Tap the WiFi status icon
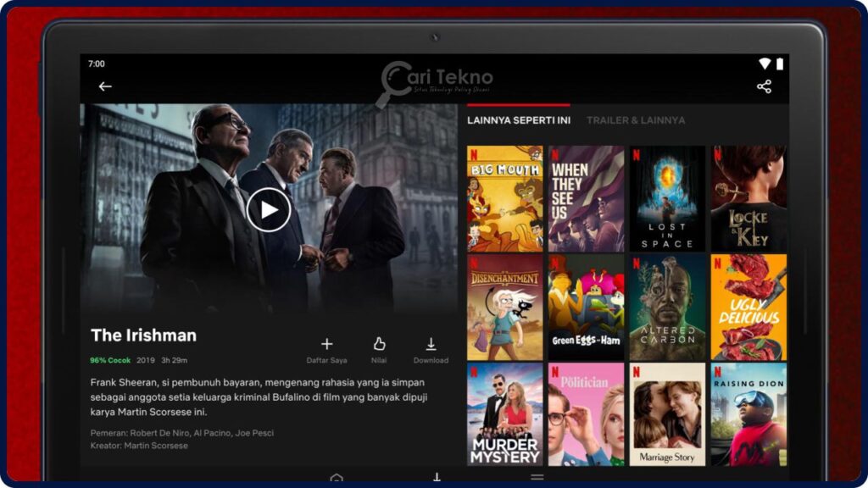This screenshot has width=868, height=488. coord(765,64)
